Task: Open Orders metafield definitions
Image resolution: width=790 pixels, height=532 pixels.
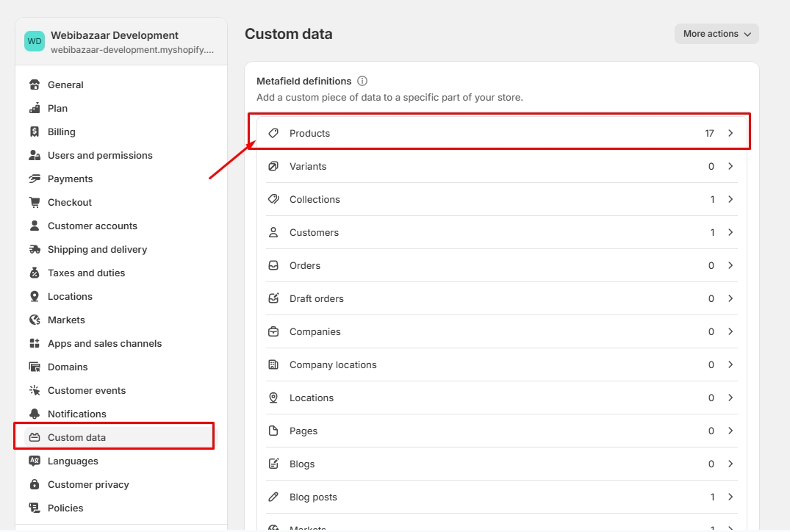Action: click(305, 265)
